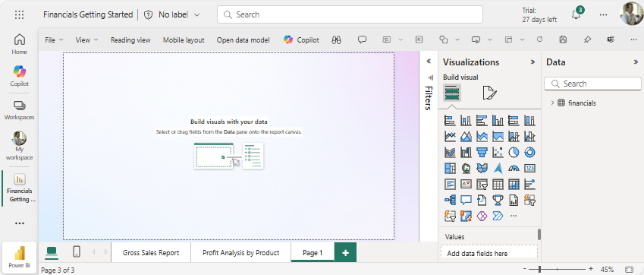Open the notifications bell

coord(576,14)
